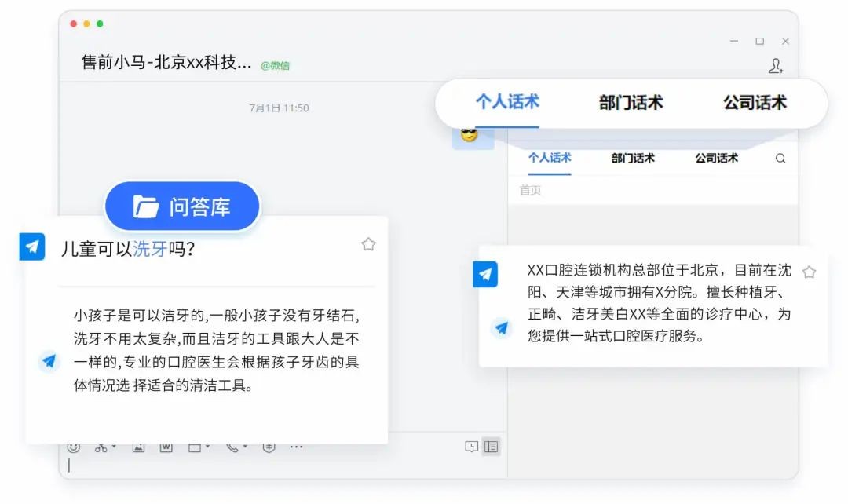Favorite the 儿童可以洗牙吗 question star
The height and width of the screenshot is (504, 848).
tap(368, 244)
